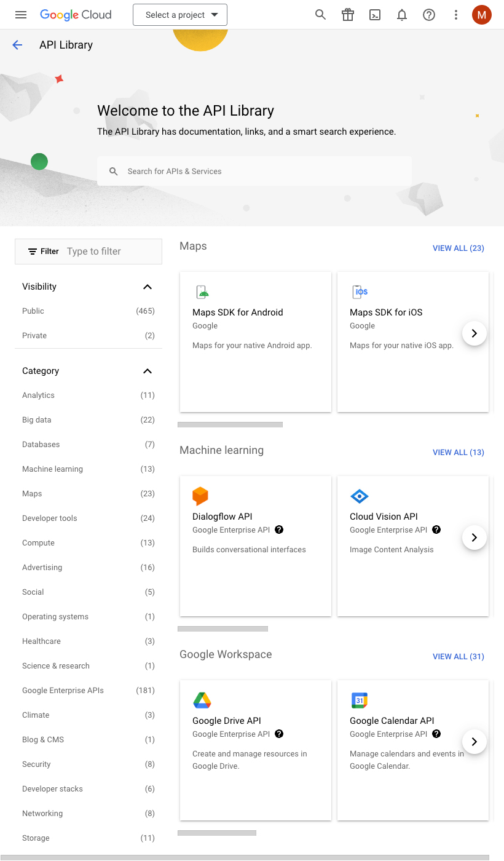View all 31 Google Workspace APIs
504x861 pixels.
459,657
